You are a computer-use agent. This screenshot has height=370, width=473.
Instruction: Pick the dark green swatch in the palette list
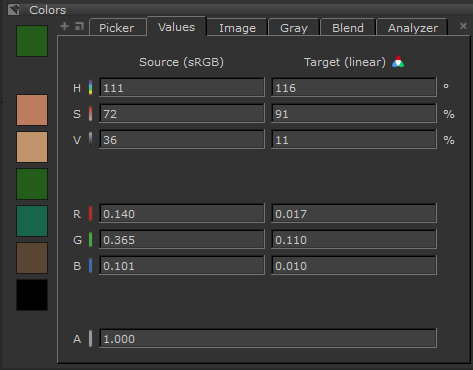32,184
